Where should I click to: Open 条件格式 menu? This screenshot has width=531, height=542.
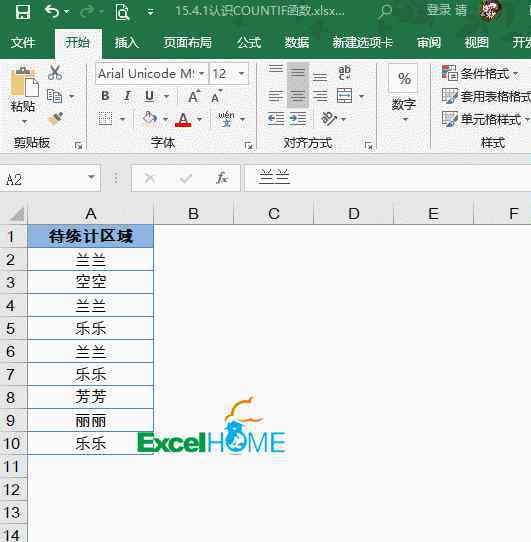[480, 73]
